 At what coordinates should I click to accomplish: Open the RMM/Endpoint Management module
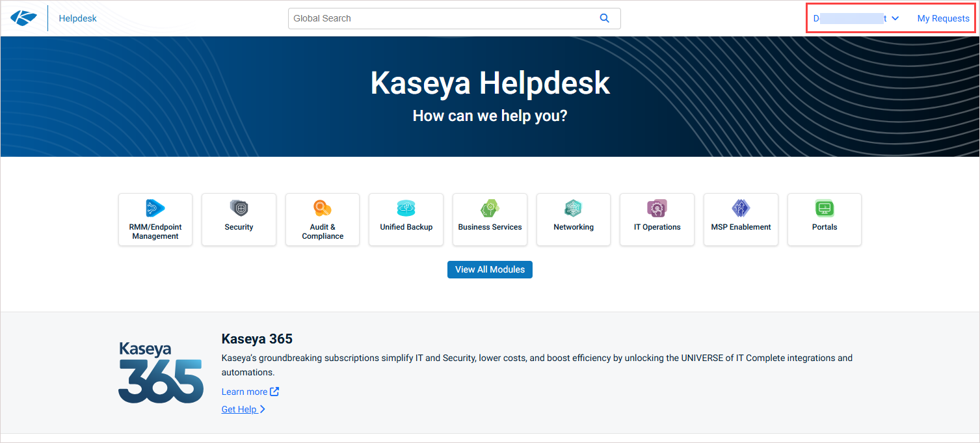pos(155,219)
